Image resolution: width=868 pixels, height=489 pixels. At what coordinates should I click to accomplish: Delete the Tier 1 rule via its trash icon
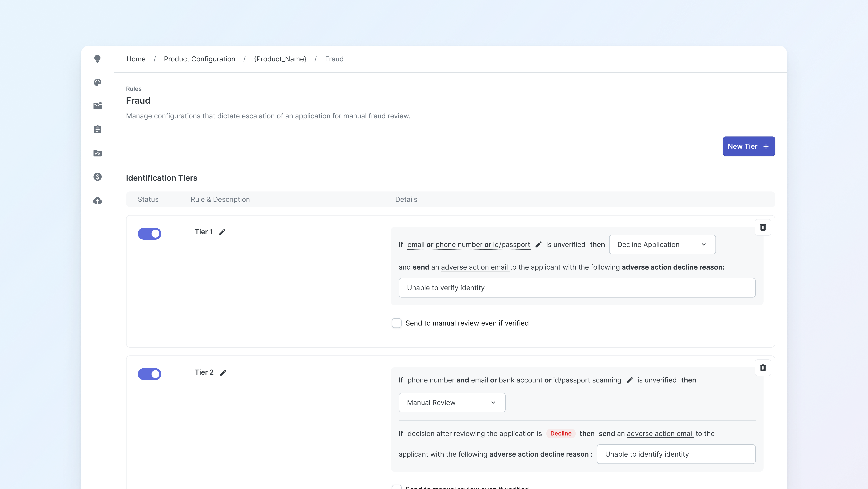(763, 227)
